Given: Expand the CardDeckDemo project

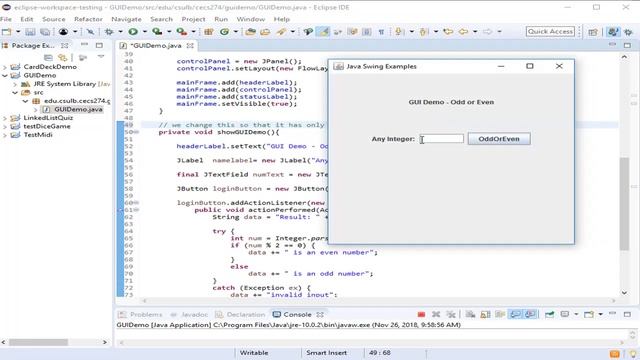Looking at the screenshot, I should tap(5, 67).
